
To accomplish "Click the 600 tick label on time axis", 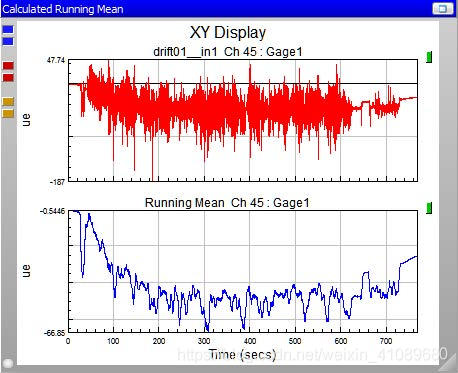I will 340,341.
